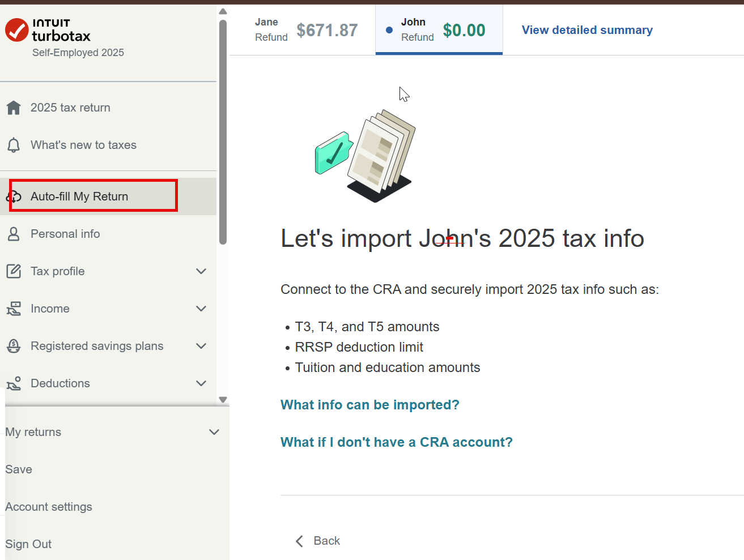Expand the Tax profile section chevron
Screen dimensions: 744x560
click(201, 271)
